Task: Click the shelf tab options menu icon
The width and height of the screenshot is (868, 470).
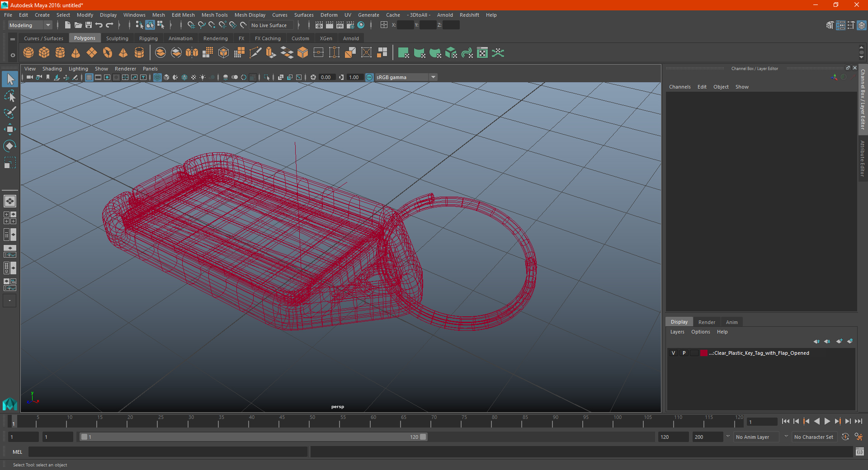Action: (13, 39)
